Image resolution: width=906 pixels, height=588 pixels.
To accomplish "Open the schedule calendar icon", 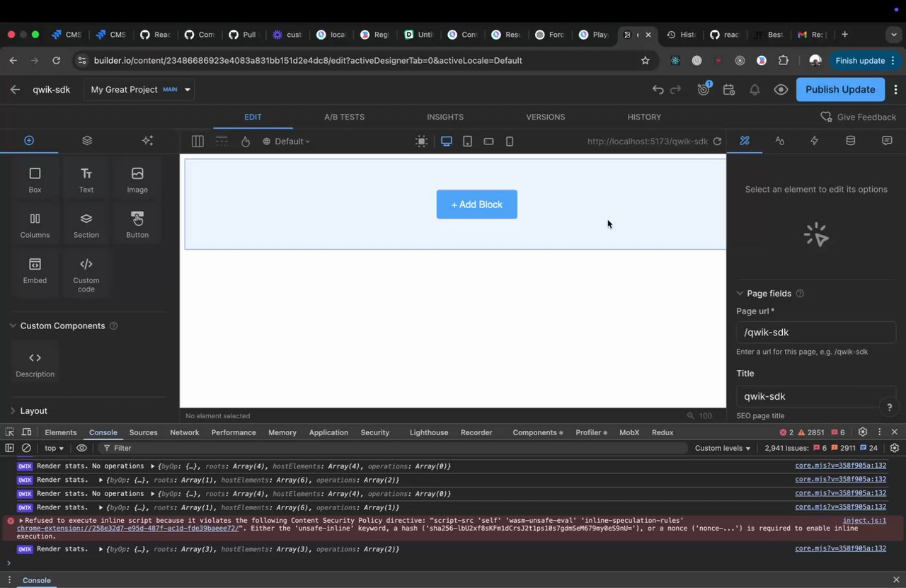I will [x=729, y=90].
